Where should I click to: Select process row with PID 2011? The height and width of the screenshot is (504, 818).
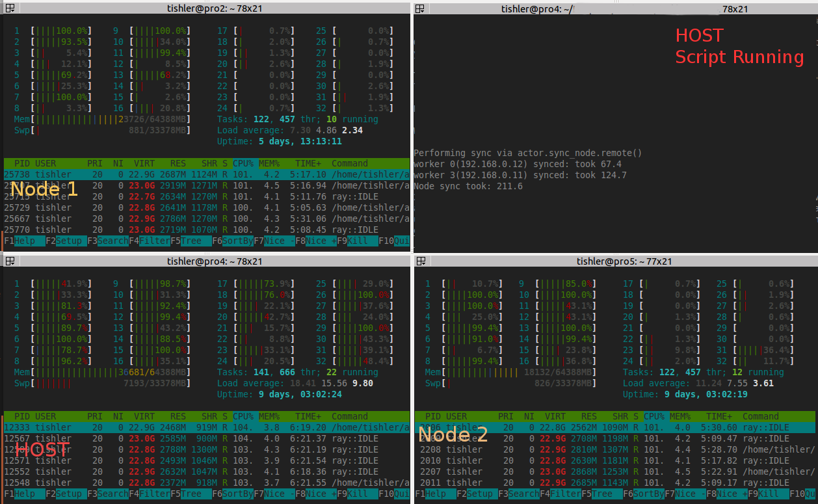615,483
